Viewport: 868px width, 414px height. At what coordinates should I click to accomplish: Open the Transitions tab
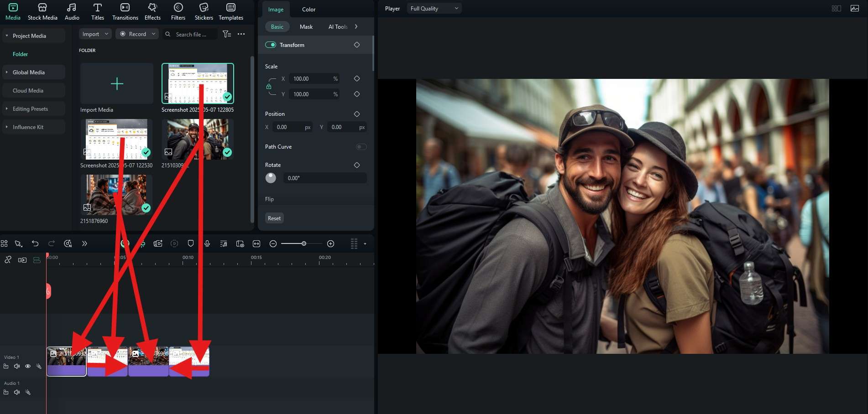point(125,12)
